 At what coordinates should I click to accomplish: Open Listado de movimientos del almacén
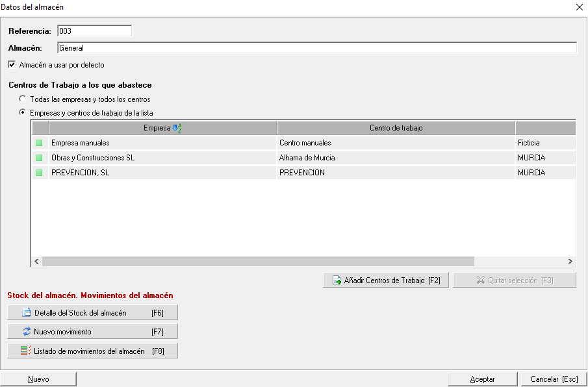(93, 351)
